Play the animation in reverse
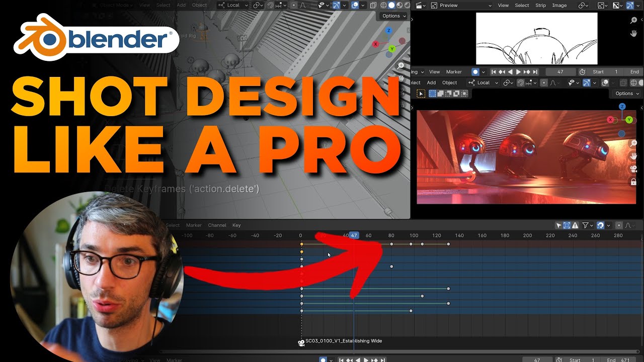Screen dimensions: 644x362 click(510, 72)
